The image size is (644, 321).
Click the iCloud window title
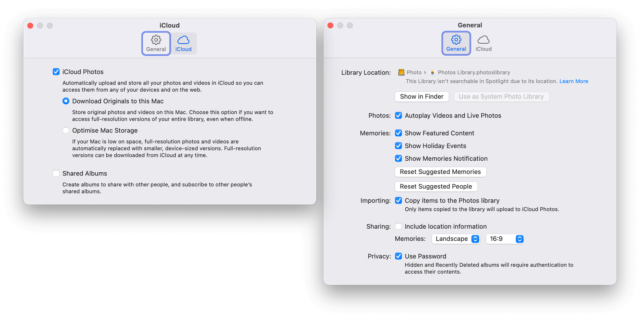(169, 25)
